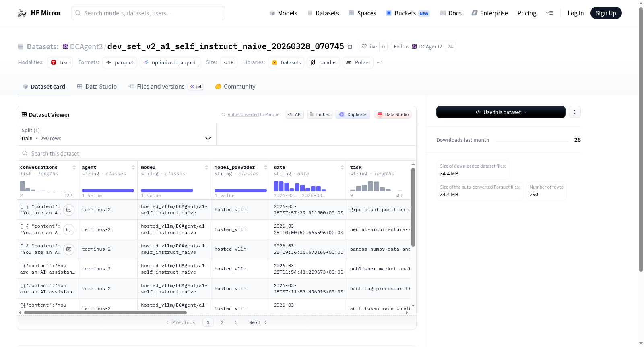Expand the additional navigation menu icon
The height and width of the screenshot is (347, 644).
click(549, 13)
